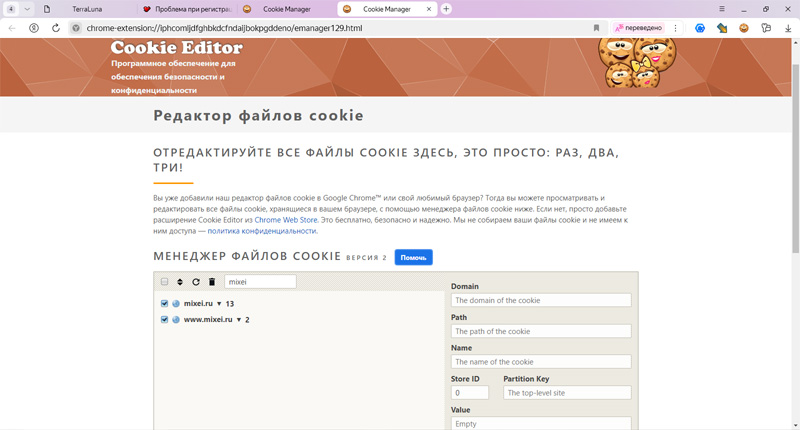Select the www.mixei.ru domain row text
Viewport: 800px width, 430px height.
[208, 319]
